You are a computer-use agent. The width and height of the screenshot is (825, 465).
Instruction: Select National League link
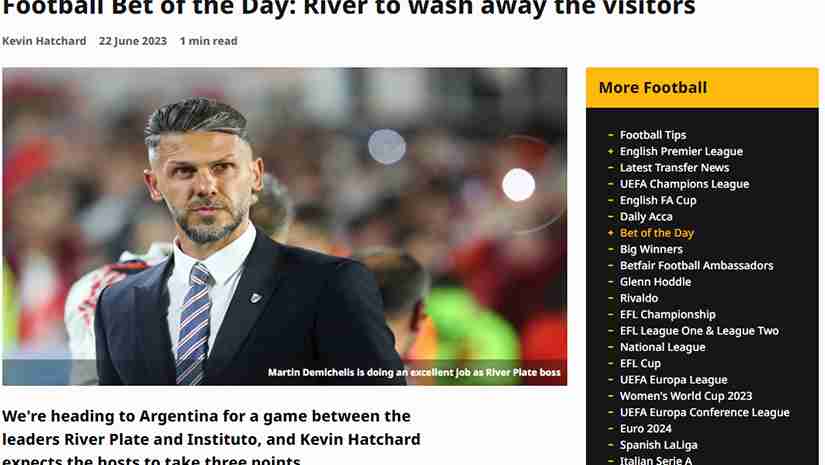click(662, 347)
